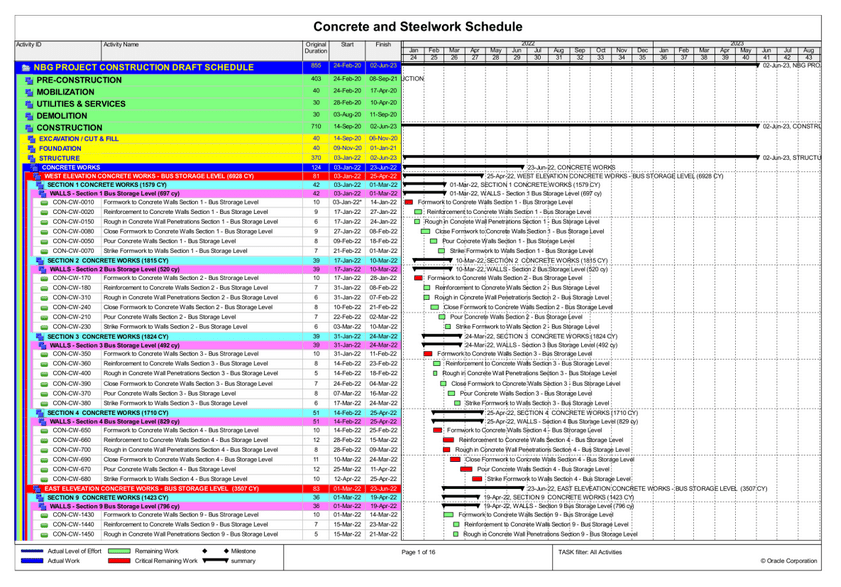The height and width of the screenshot is (587, 841).
Task: Click the Original Duration column header
Action: point(316,50)
